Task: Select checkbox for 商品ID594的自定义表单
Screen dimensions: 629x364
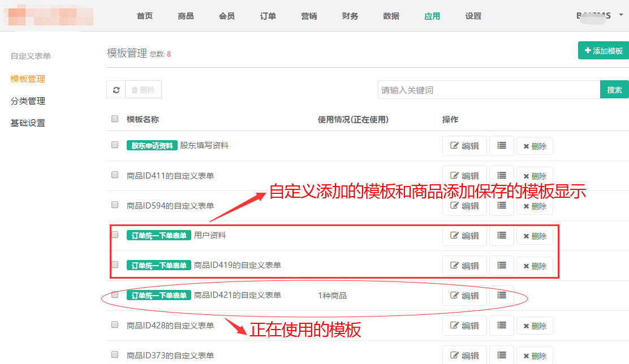Action: point(115,205)
